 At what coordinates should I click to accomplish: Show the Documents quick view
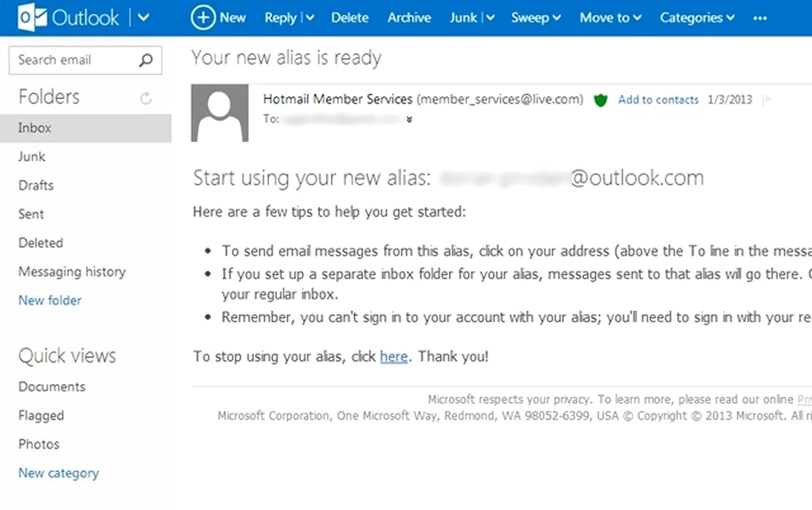coord(52,387)
